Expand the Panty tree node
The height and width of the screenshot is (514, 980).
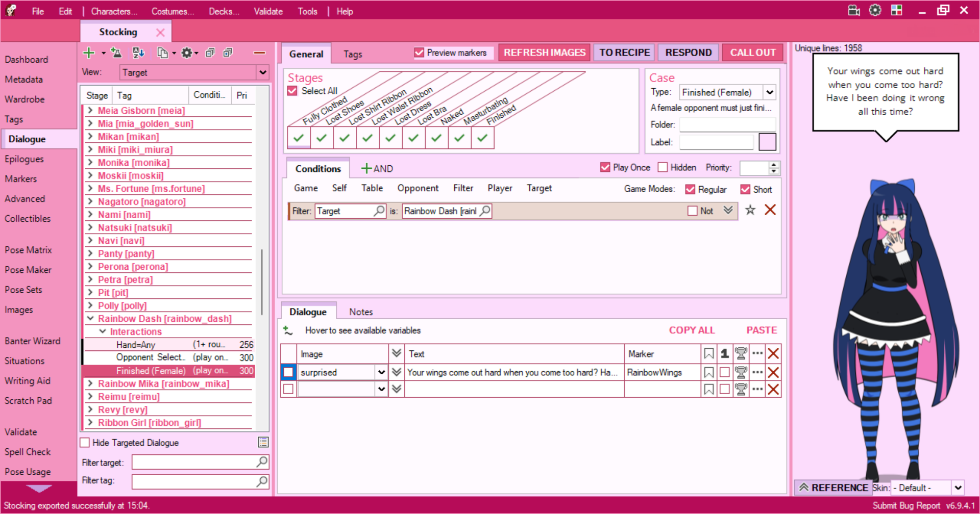coord(90,253)
